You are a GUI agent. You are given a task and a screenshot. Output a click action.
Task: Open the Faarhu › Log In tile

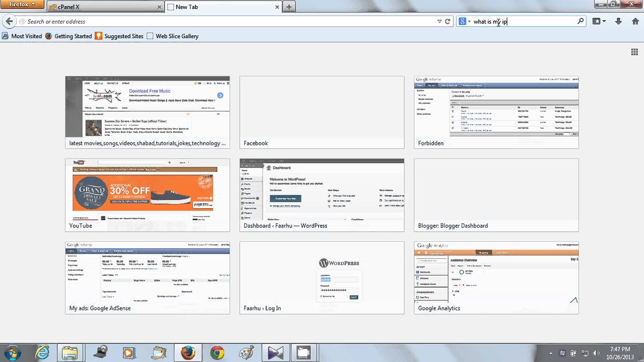(322, 278)
